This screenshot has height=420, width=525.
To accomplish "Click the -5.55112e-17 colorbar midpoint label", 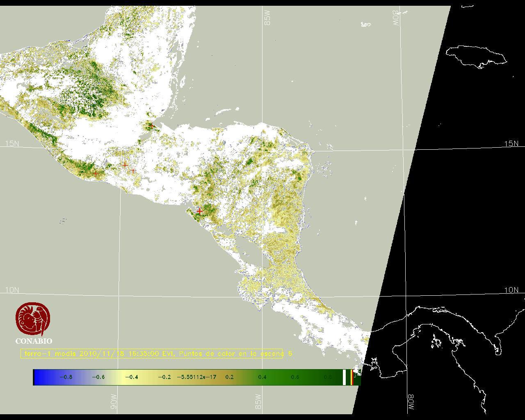I will pyautogui.click(x=196, y=377).
